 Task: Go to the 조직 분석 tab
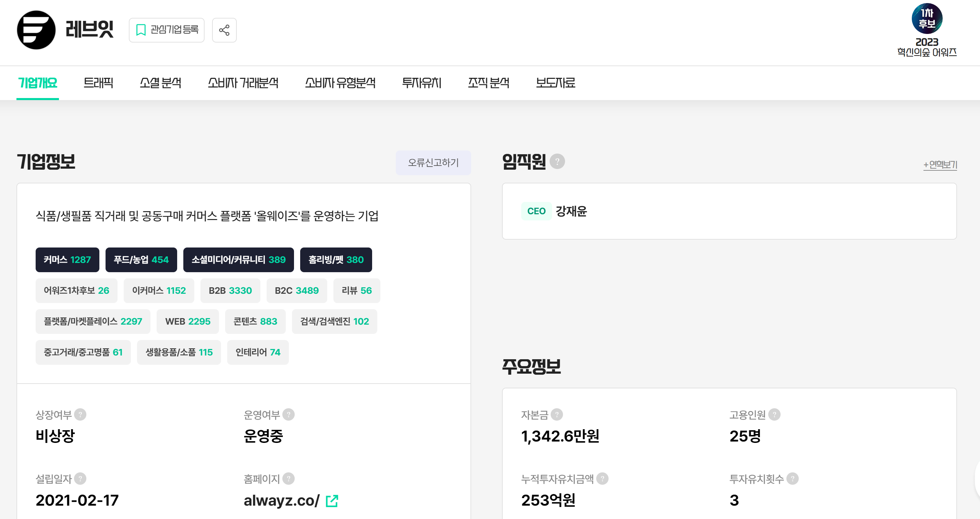(x=489, y=83)
